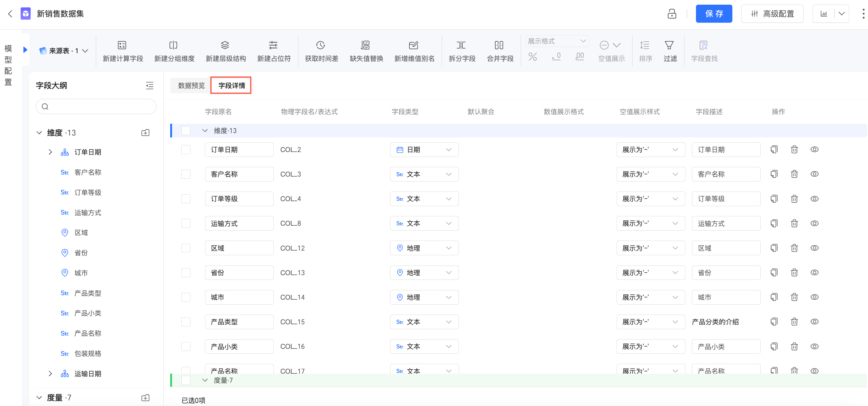Split a field using 拆分字段
The image size is (868, 406).
click(x=462, y=51)
